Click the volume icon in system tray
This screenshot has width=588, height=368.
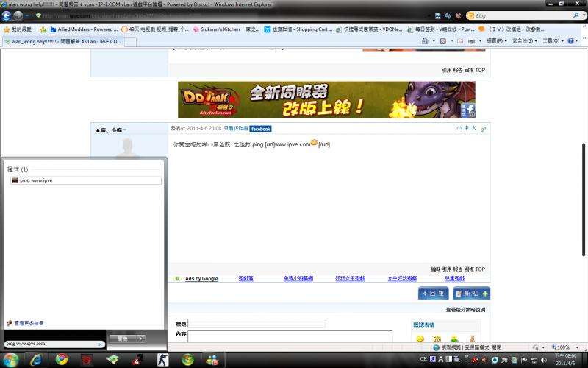[542, 359]
